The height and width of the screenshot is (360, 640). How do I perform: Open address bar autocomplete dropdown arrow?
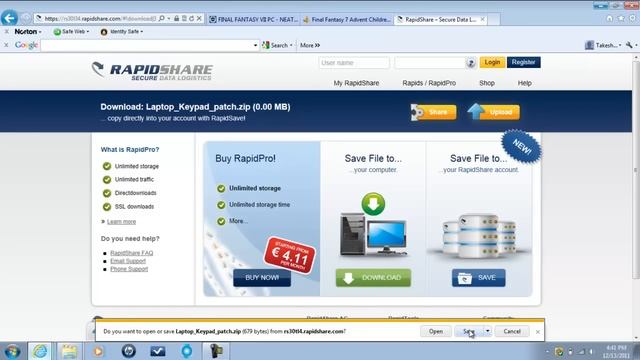(169, 18)
